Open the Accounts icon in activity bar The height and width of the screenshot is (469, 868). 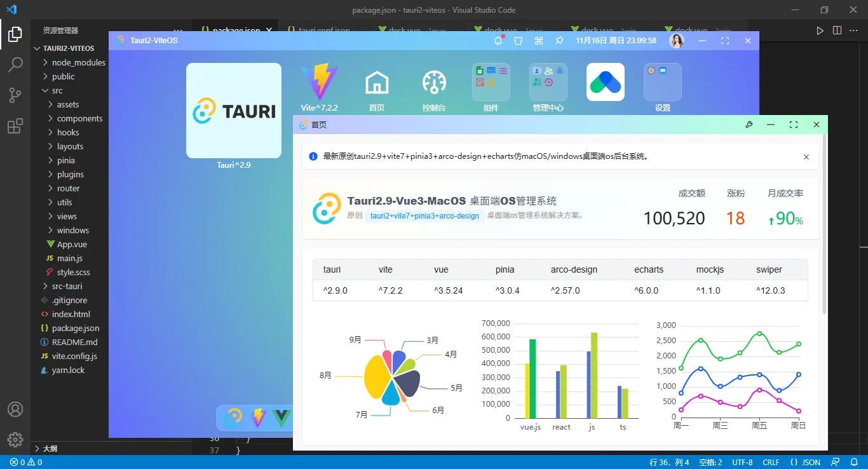tap(15, 409)
